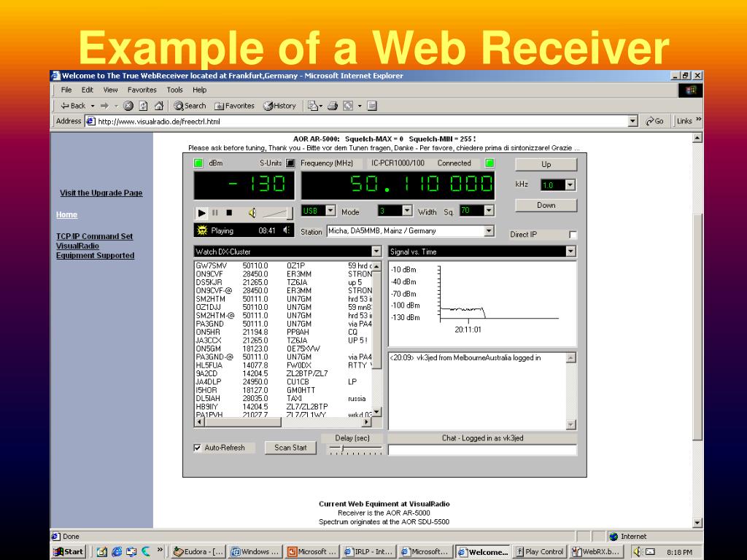Open the Sq. squelch dropdown showing 70
Viewport: 747px width, 560px height.
point(488,211)
